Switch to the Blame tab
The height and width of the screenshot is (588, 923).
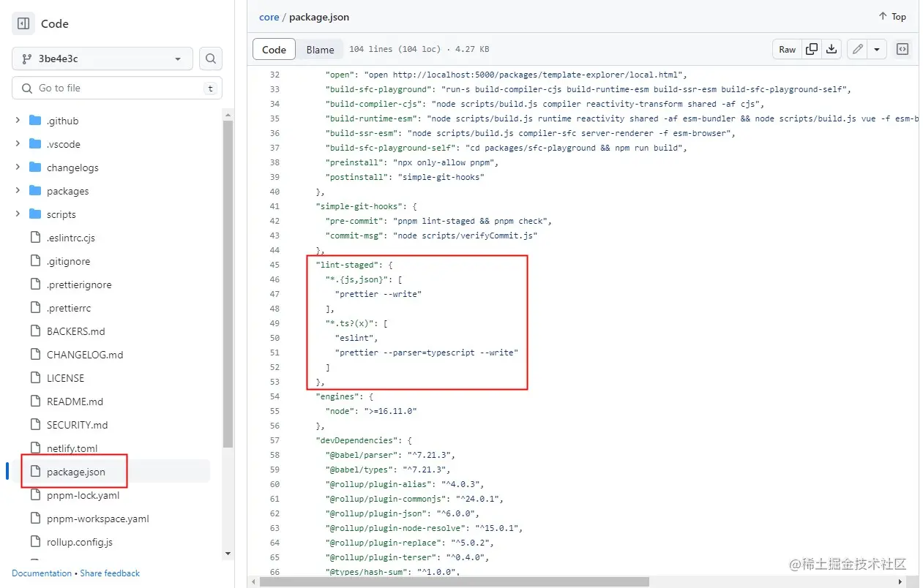point(320,49)
